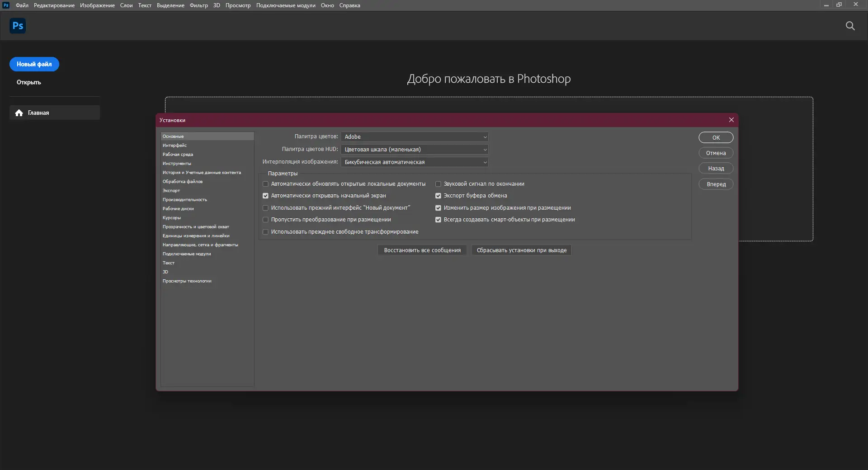
Task: Select Инструменты category
Action: [x=207, y=163]
